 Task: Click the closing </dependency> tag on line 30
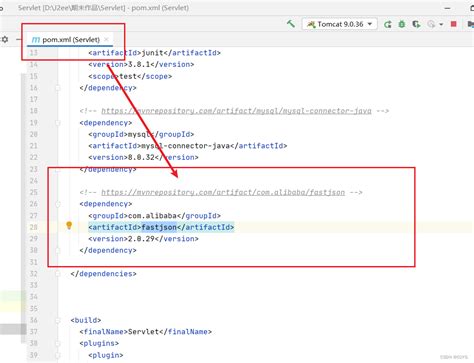click(x=108, y=250)
